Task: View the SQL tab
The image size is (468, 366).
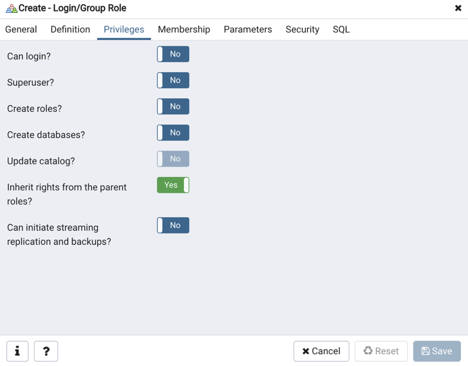Action: point(341,29)
